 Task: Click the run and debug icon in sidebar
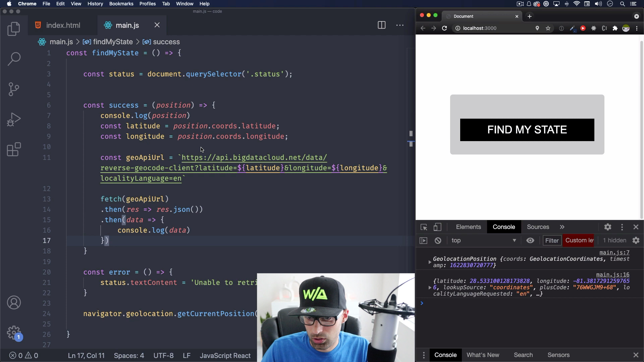point(14,119)
